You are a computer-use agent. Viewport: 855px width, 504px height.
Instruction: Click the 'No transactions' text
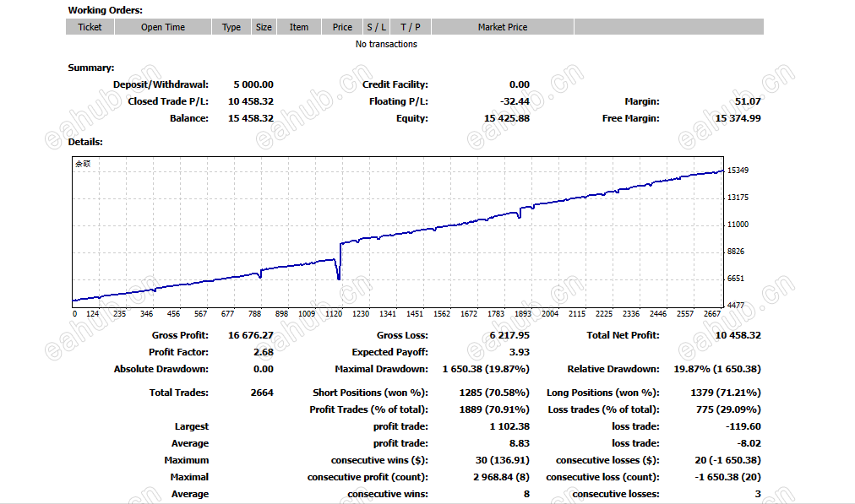pos(386,44)
